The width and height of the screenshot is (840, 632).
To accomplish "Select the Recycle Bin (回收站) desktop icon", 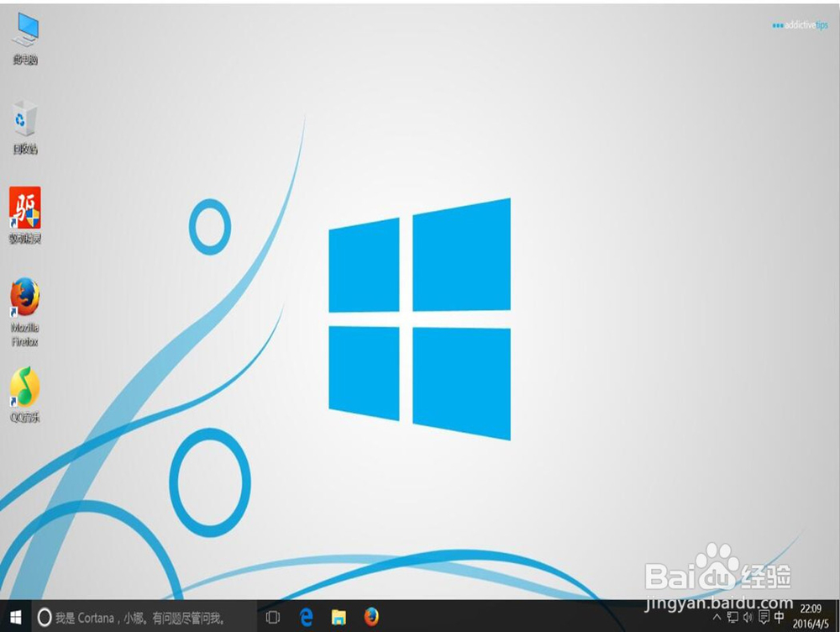I will click(x=25, y=128).
